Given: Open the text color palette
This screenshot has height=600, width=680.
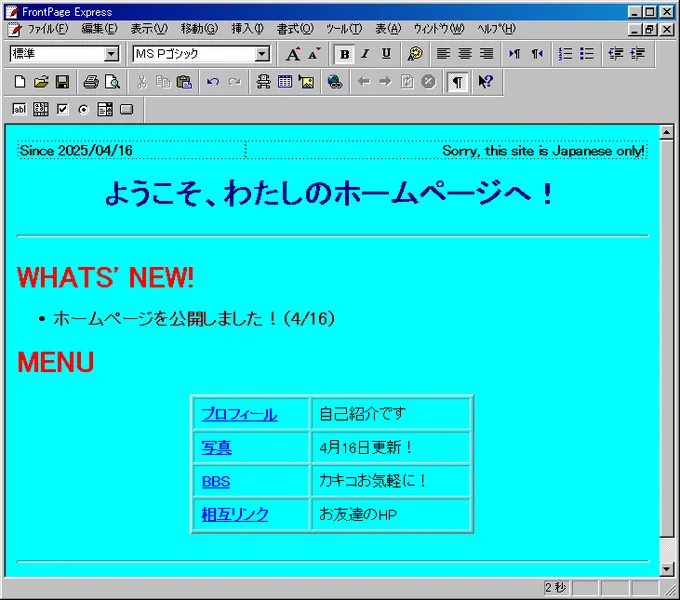Looking at the screenshot, I should pos(415,54).
